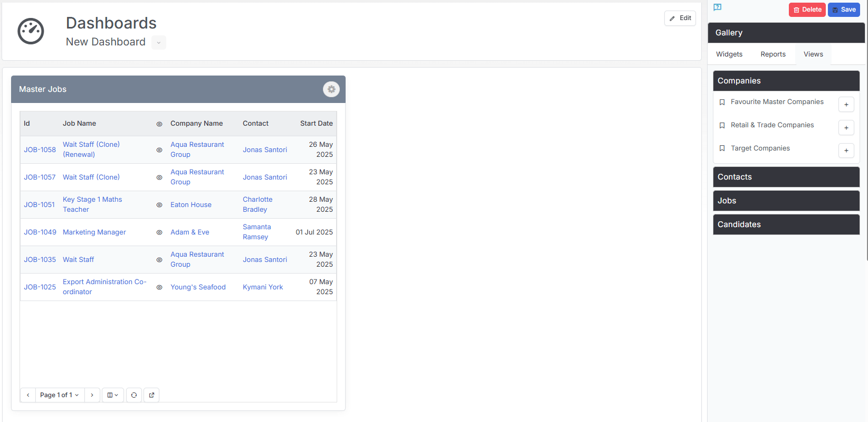This screenshot has height=422, width=868.
Task: Go to next page in Master Jobs
Action: click(92, 395)
